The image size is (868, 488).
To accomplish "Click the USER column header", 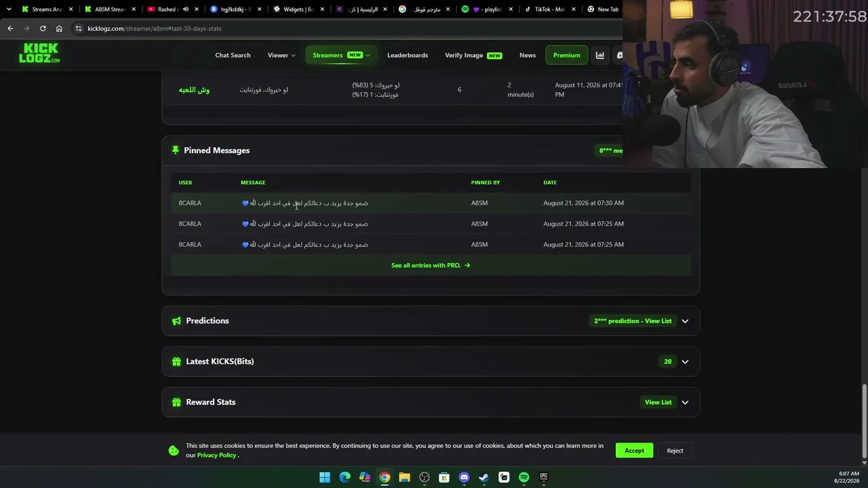I will click(185, 182).
